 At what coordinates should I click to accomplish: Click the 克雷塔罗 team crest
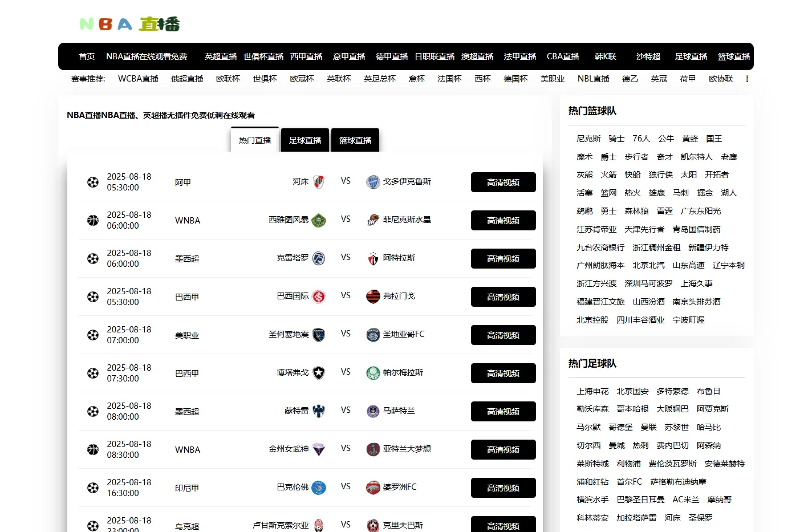pyautogui.click(x=319, y=258)
